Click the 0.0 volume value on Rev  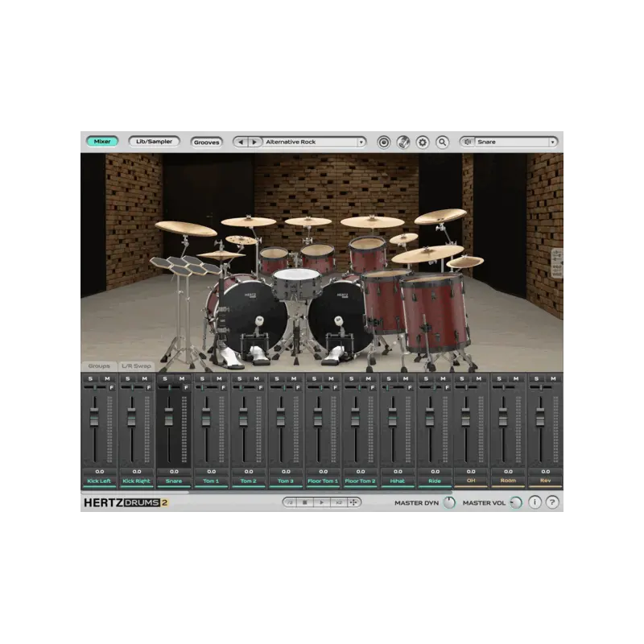pos(546,472)
